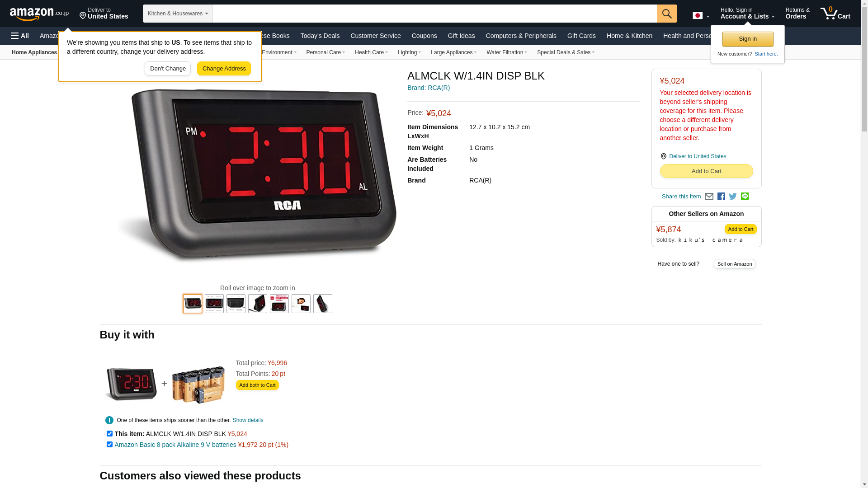Share this item via email icon
This screenshot has height=488, width=868.
(x=709, y=197)
